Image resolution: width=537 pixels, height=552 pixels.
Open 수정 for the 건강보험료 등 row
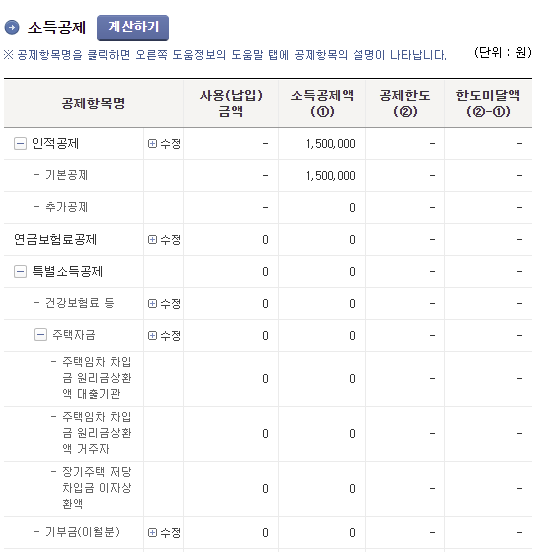[164, 303]
